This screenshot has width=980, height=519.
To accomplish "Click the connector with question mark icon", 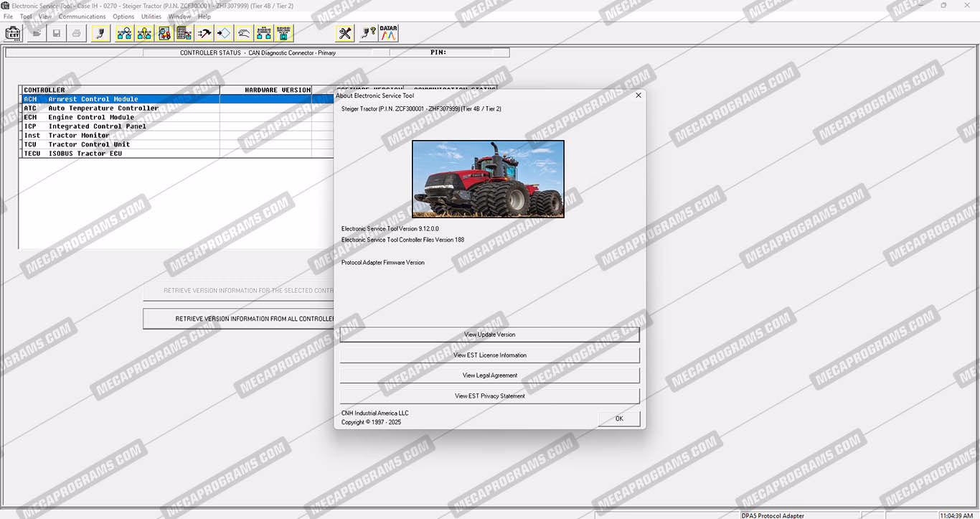I will (x=367, y=33).
